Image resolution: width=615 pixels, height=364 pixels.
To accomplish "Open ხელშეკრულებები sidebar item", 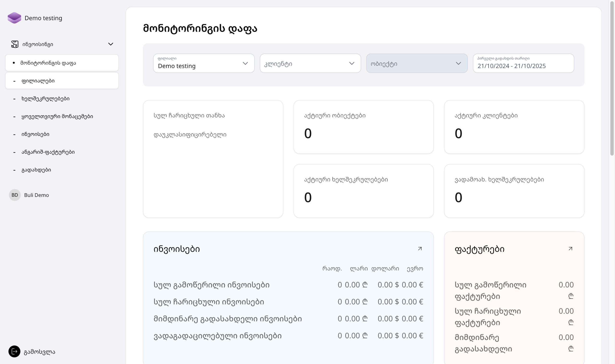I will [45, 99].
